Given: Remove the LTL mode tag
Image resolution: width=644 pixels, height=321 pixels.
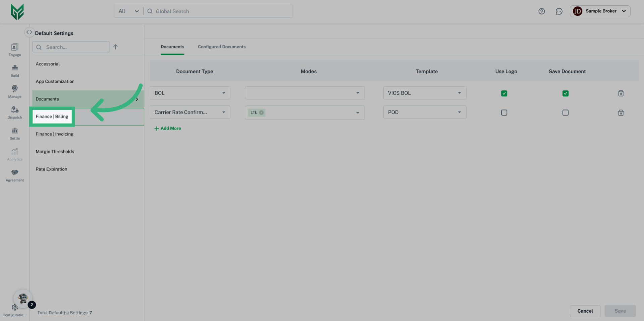Looking at the screenshot, I should (262, 112).
